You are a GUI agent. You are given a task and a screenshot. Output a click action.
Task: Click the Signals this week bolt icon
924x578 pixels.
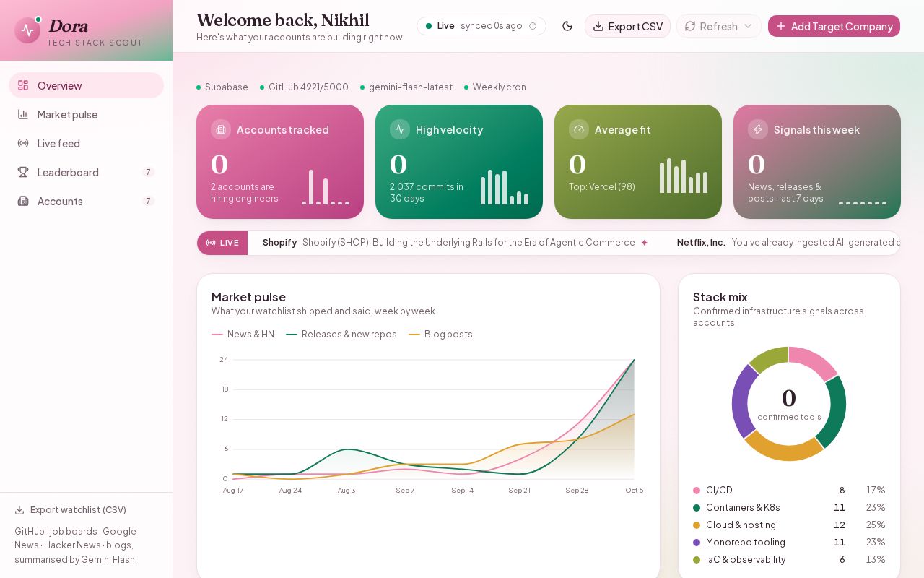pos(758,129)
